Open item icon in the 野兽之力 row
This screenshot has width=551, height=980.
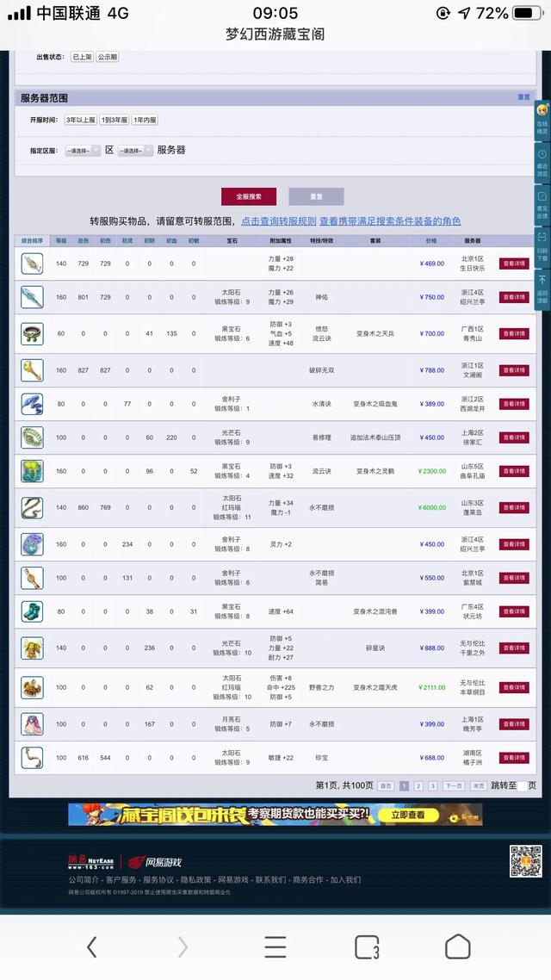coord(32,687)
